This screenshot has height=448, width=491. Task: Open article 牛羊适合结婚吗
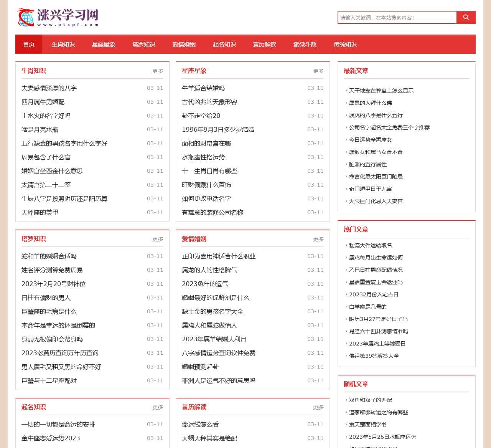[203, 88]
